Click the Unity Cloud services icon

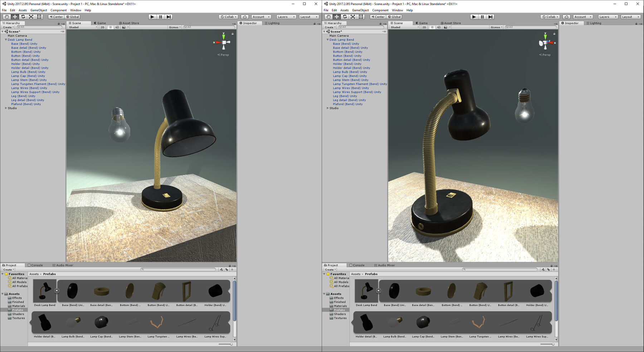click(245, 16)
